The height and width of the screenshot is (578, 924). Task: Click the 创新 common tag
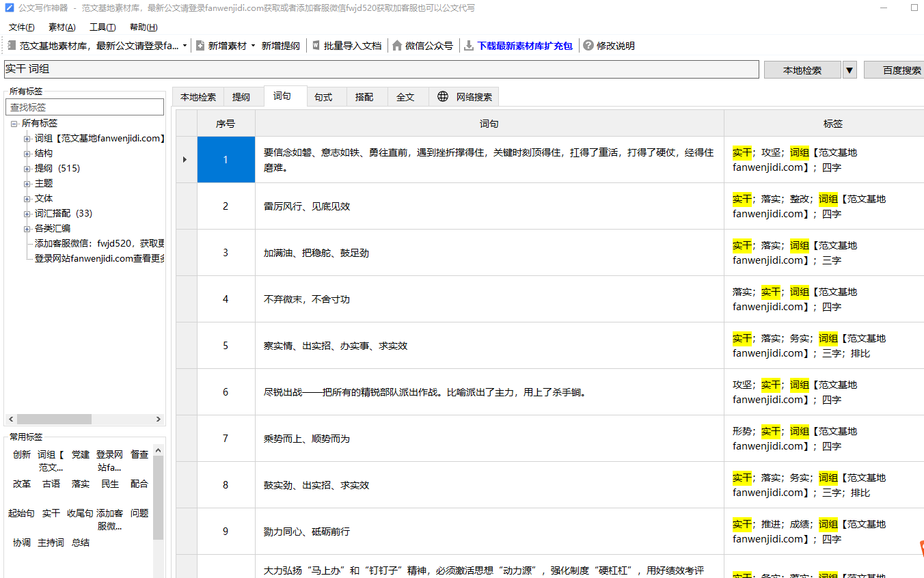[x=22, y=454]
